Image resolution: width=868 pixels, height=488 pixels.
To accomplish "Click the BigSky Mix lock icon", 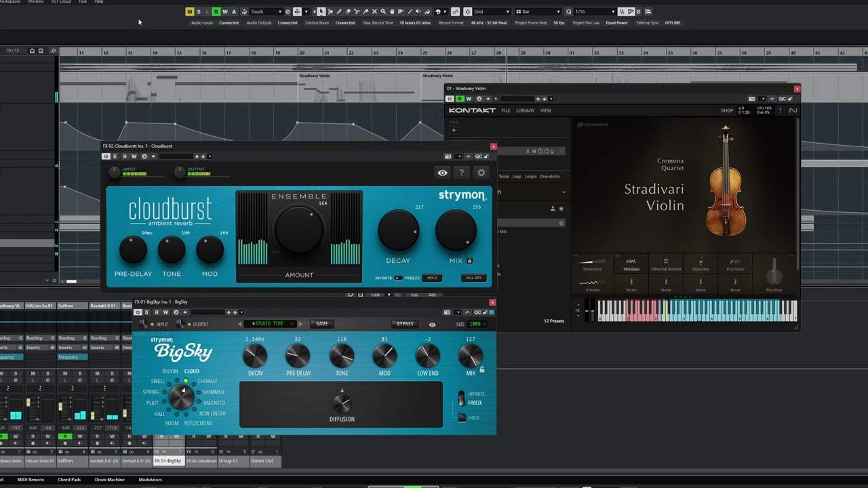I will point(482,369).
